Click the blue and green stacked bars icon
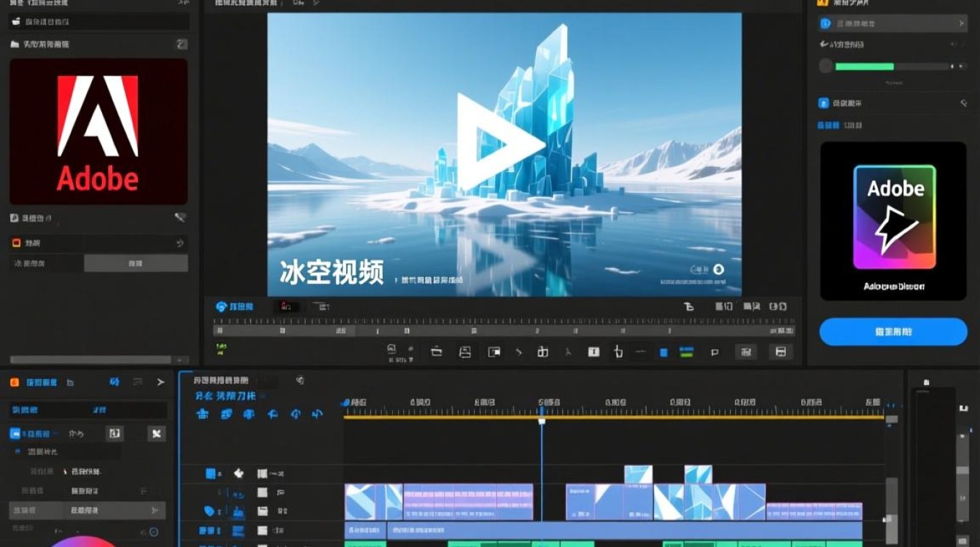Screen dimensions: 980x547 (x=686, y=352)
